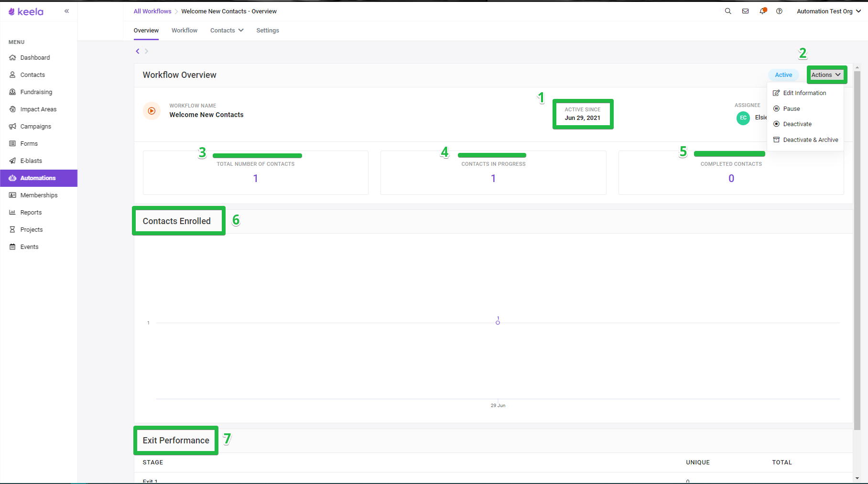Click the data point on the enrolled chart
Screen dimensions: 868x484
(498, 323)
